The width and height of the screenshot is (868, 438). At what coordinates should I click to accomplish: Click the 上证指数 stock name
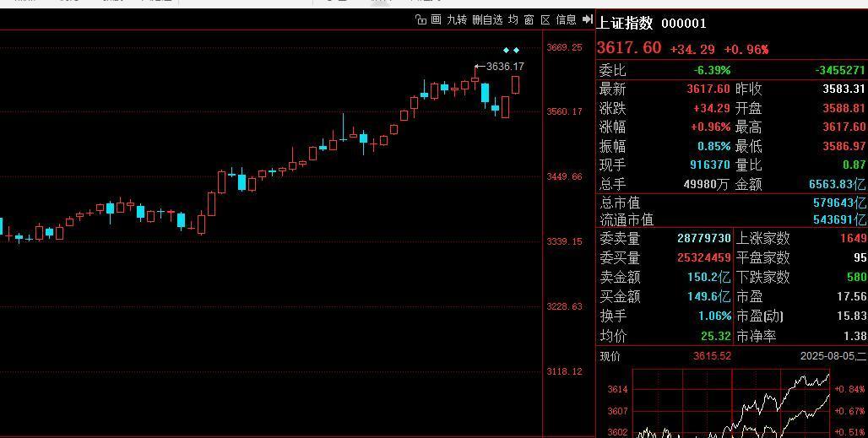625,24
